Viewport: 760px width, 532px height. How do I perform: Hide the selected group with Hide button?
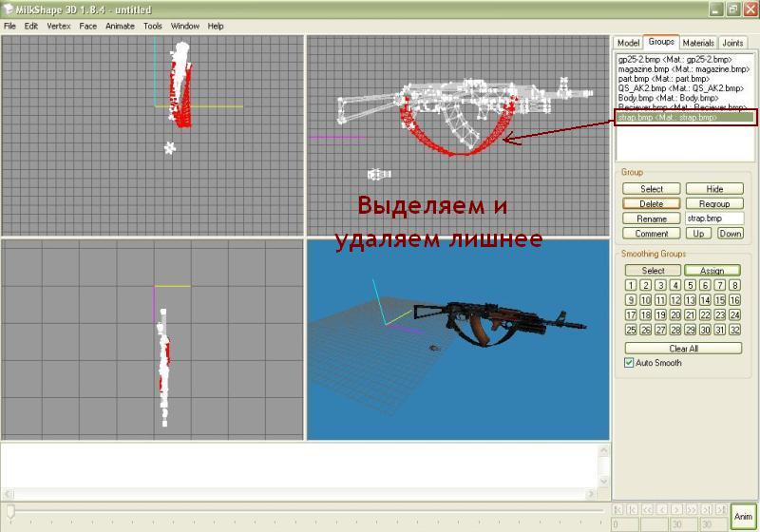tap(713, 189)
